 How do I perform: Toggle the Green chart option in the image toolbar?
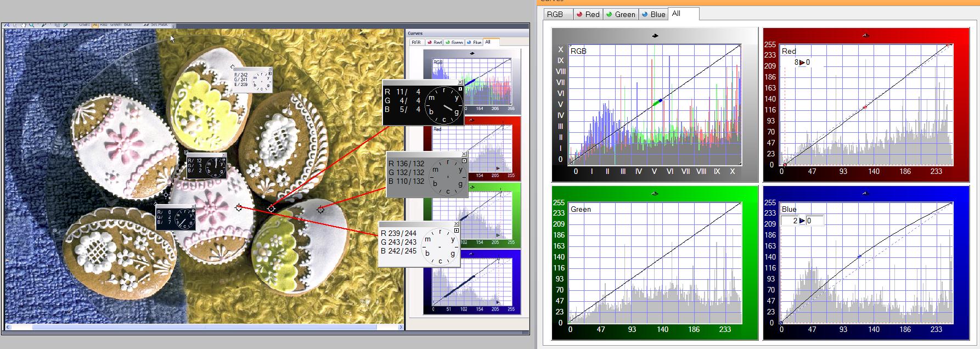116,25
